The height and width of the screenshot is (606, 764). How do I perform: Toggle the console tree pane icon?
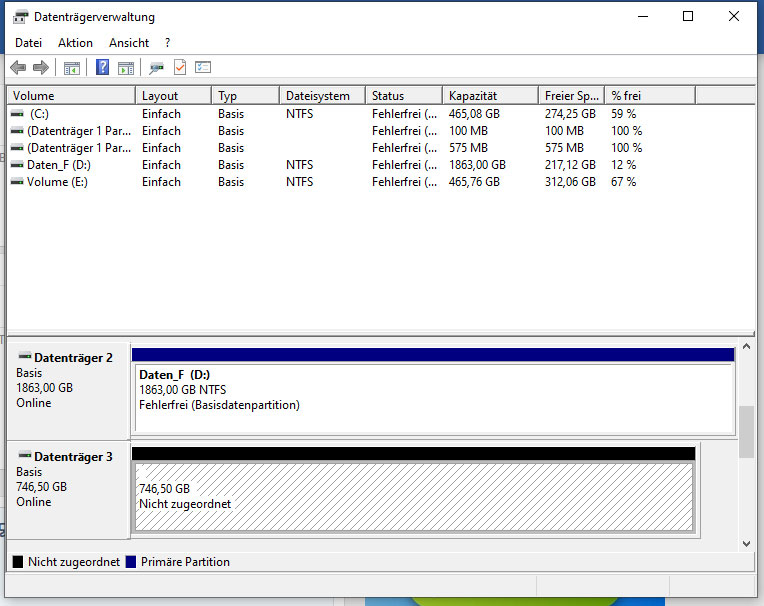[x=72, y=68]
